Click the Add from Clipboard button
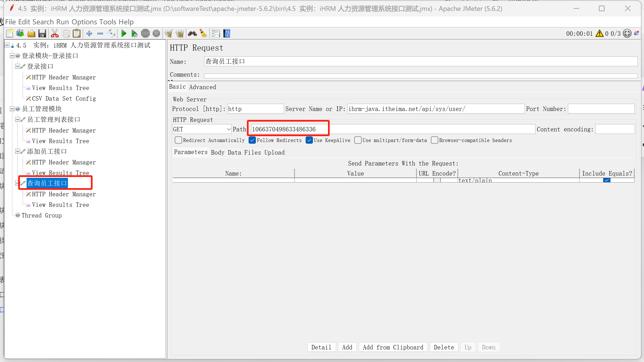This screenshot has height=362, width=644. [393, 347]
